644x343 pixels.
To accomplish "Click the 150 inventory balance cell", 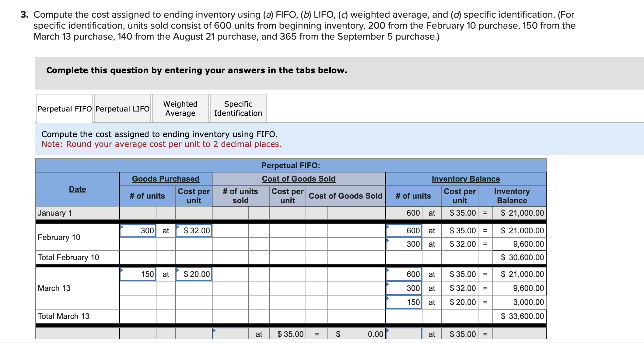I will click(x=404, y=302).
